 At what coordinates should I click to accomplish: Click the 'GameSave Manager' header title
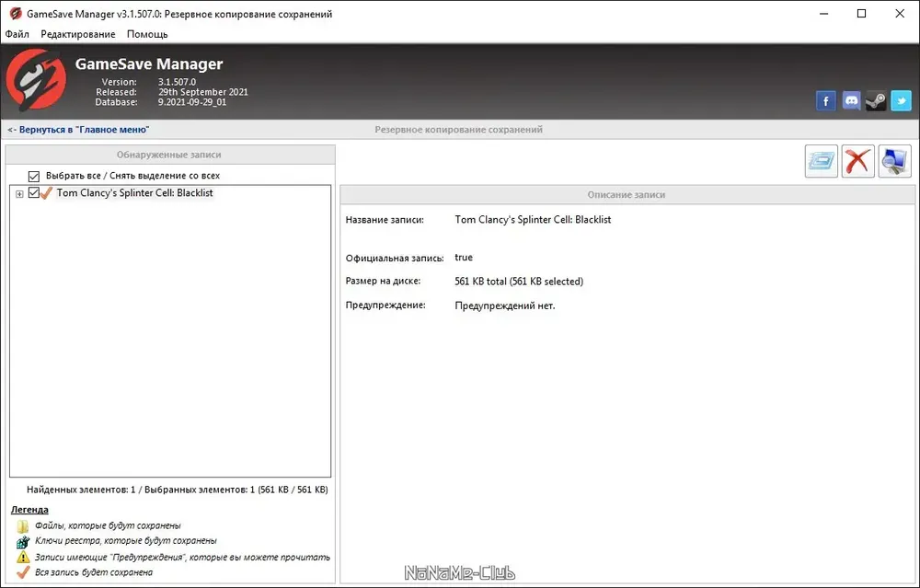pyautogui.click(x=149, y=64)
